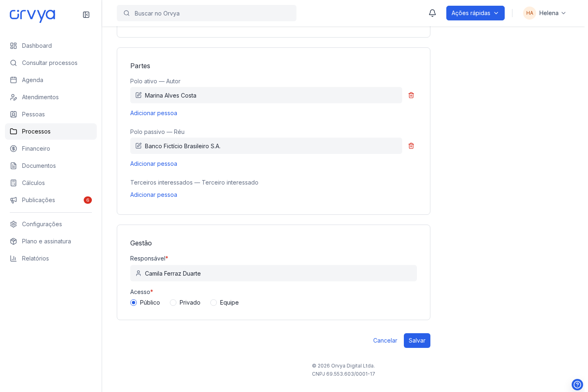Click the search magnifier icon
The height and width of the screenshot is (392, 588).
click(x=127, y=13)
